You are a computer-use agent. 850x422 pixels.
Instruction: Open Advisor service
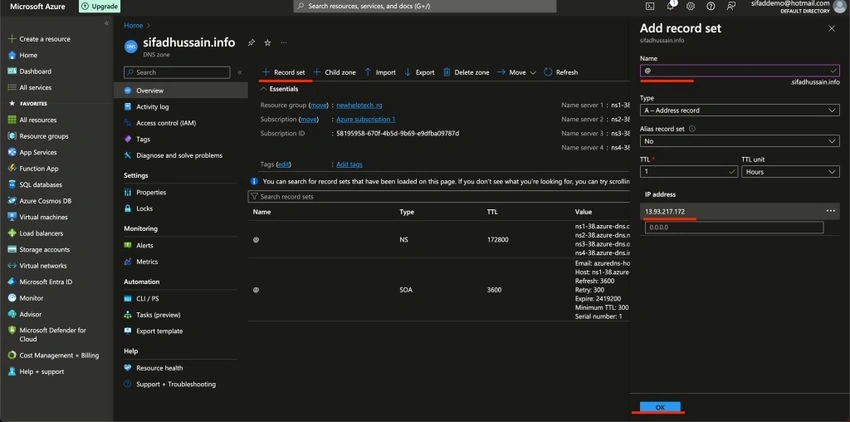(x=25, y=314)
